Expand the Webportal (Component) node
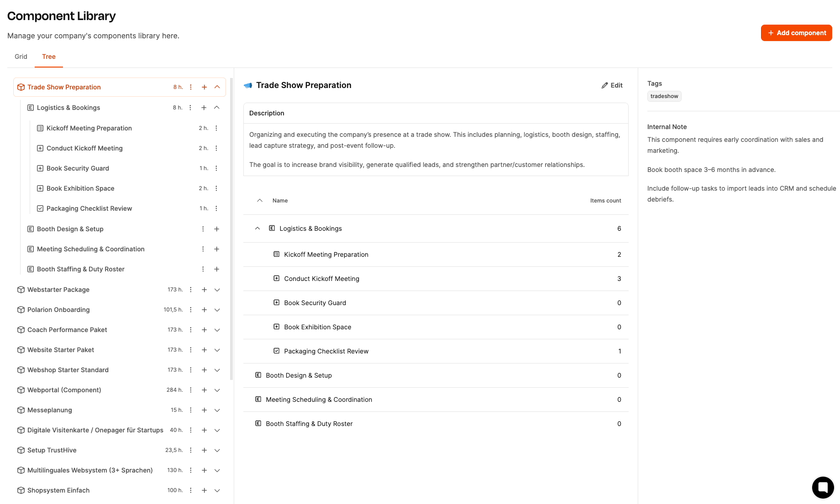 [217, 390]
